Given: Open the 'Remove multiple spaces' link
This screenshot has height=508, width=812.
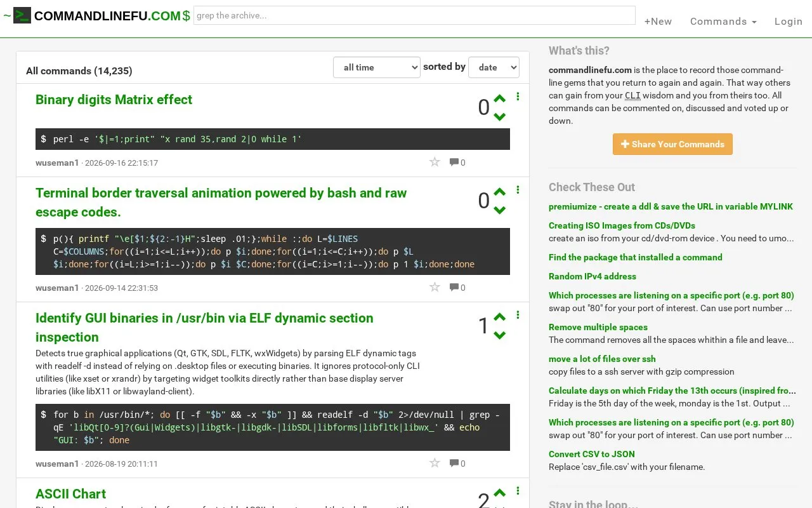Looking at the screenshot, I should (598, 327).
